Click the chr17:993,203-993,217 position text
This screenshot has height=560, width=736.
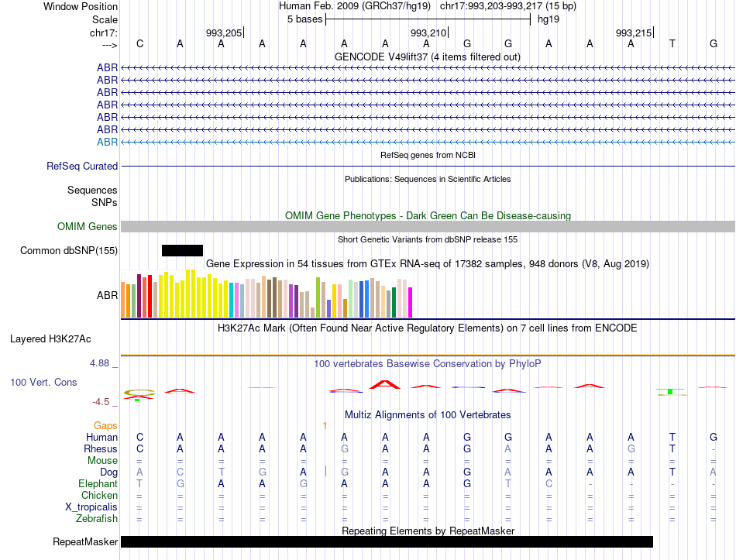[x=490, y=6]
